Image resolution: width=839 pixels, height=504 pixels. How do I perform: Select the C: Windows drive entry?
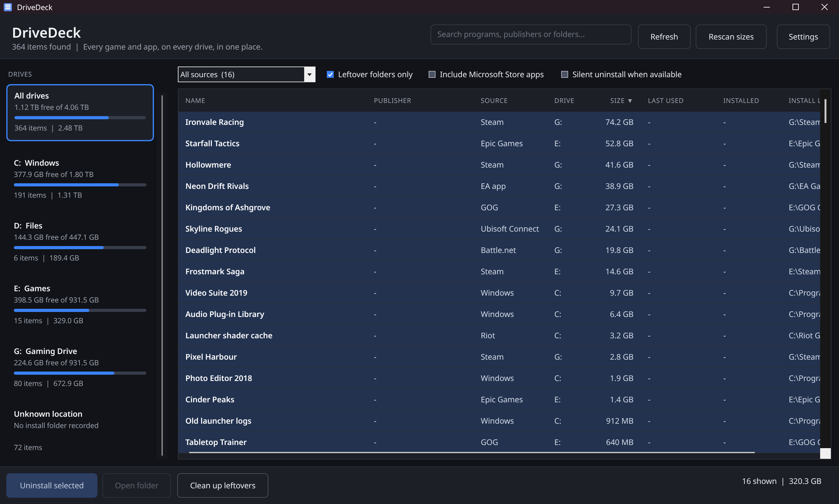click(x=80, y=179)
